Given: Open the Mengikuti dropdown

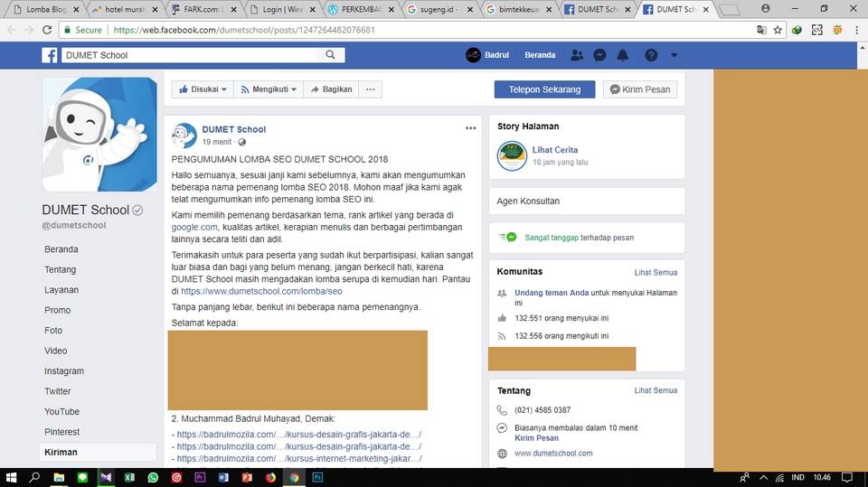Looking at the screenshot, I should pos(269,89).
